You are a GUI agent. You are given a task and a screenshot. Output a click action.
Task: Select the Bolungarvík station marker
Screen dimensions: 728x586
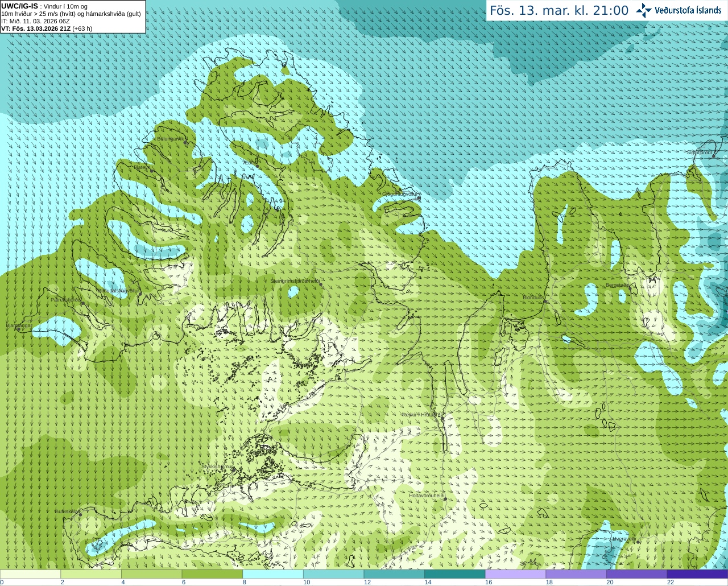(186, 143)
